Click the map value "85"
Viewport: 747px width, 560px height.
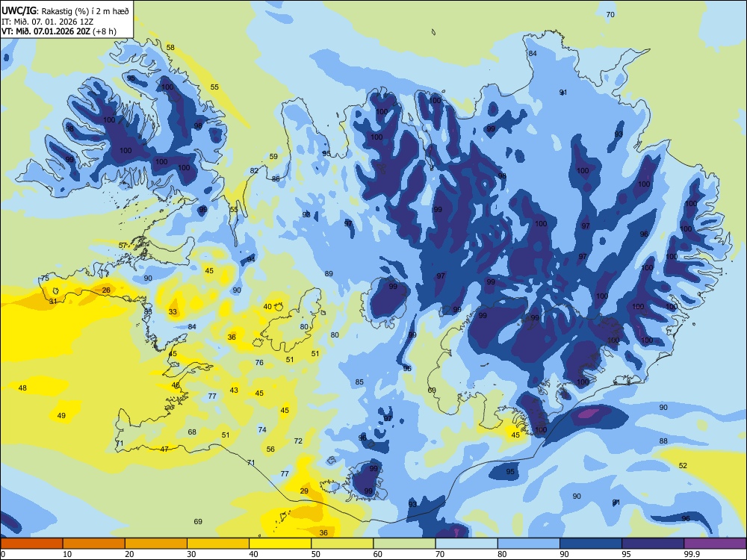click(359, 382)
